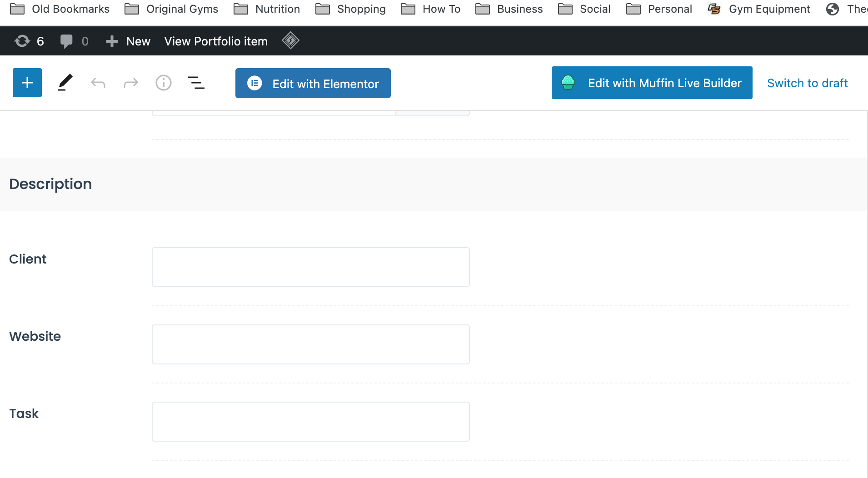Select the pencil Tools icon
Screen dimensions: 868x478
pyautogui.click(x=65, y=83)
